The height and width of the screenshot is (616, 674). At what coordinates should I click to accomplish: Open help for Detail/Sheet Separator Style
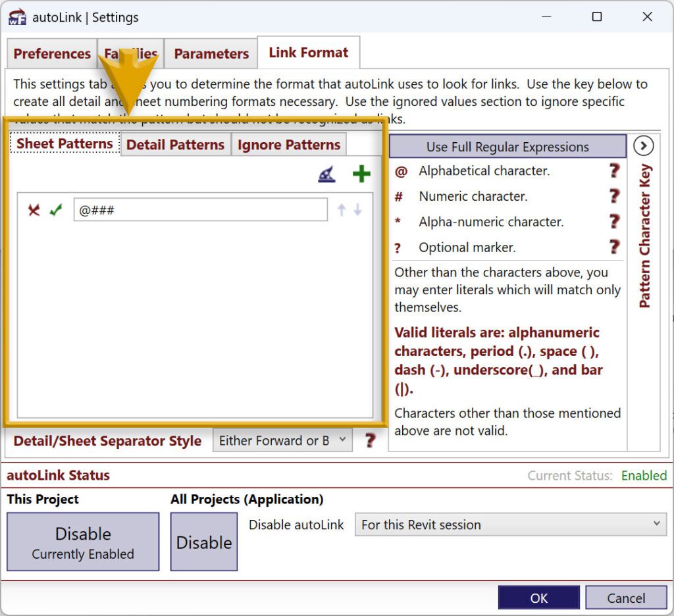tap(370, 441)
